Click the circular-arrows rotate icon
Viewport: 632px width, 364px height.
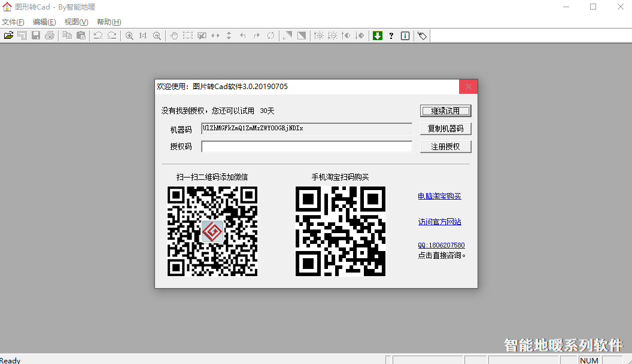click(271, 35)
